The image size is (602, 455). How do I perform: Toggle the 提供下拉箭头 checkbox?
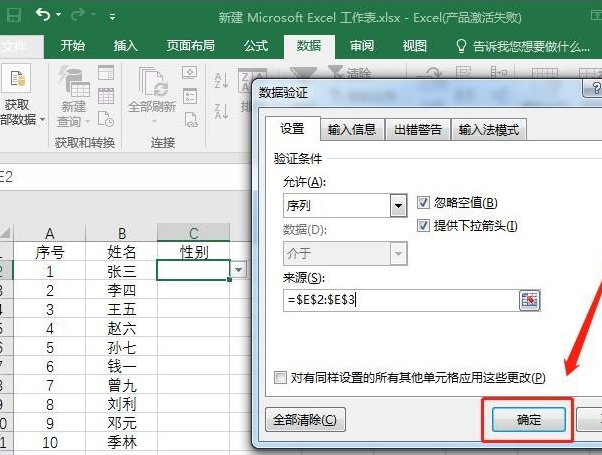pos(423,225)
